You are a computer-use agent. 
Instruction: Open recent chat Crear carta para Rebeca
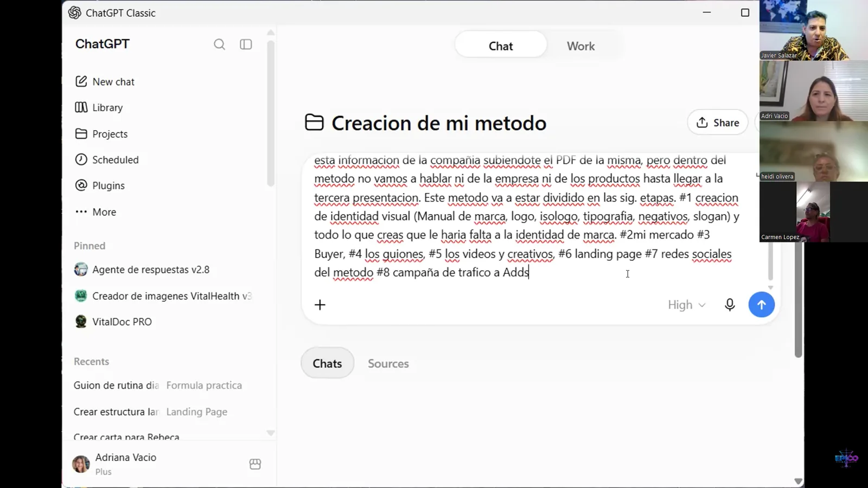click(x=126, y=436)
